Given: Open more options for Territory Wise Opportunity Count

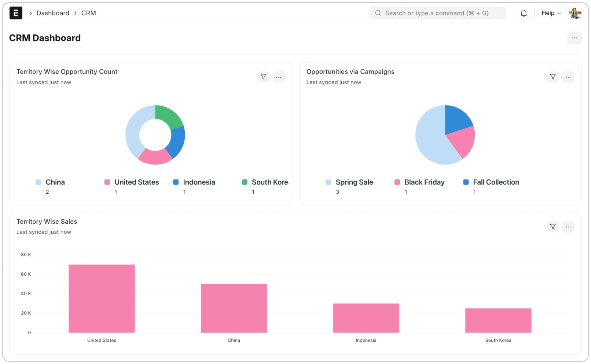Looking at the screenshot, I should pyautogui.click(x=279, y=77).
